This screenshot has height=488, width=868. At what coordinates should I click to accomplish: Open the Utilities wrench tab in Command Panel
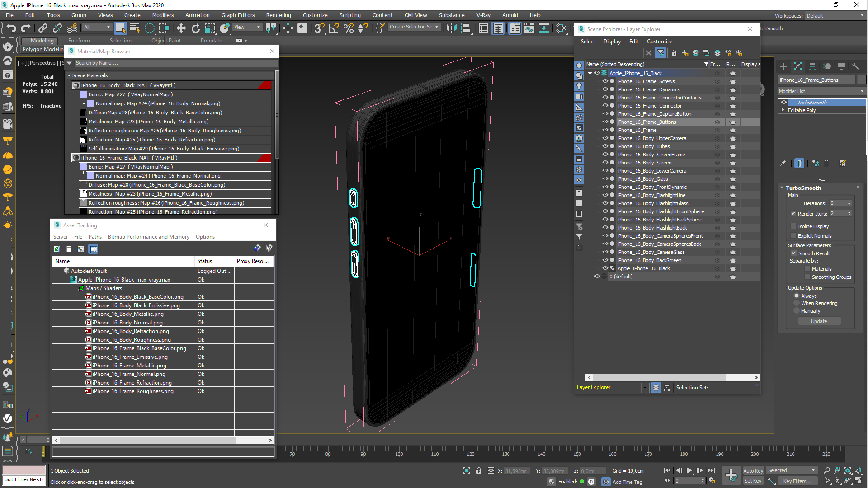(x=855, y=66)
